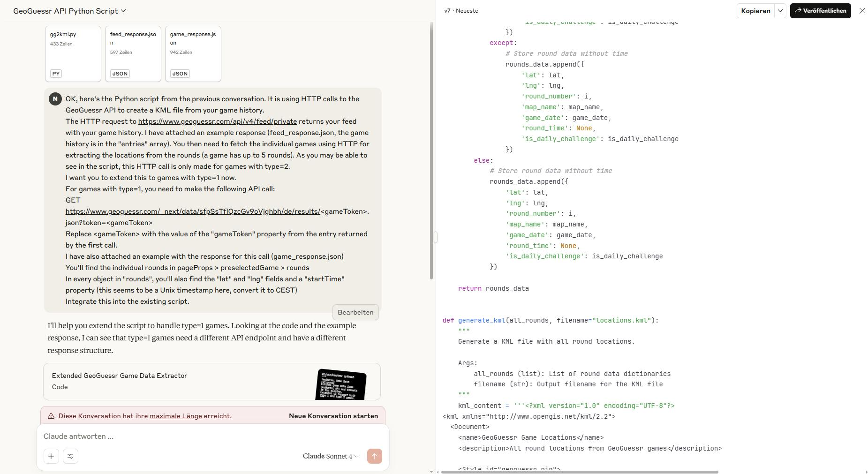Viewport: 868px width, 474px height.
Task: Click the kml xmlns opengis line
Action: tap(529, 416)
